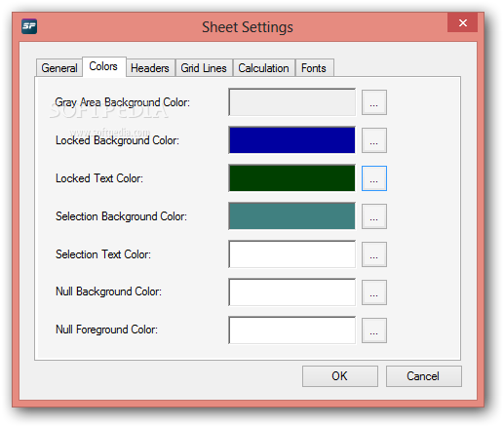Click ellipsis button beside Locked Text Color
504x427 pixels.
pos(374,178)
